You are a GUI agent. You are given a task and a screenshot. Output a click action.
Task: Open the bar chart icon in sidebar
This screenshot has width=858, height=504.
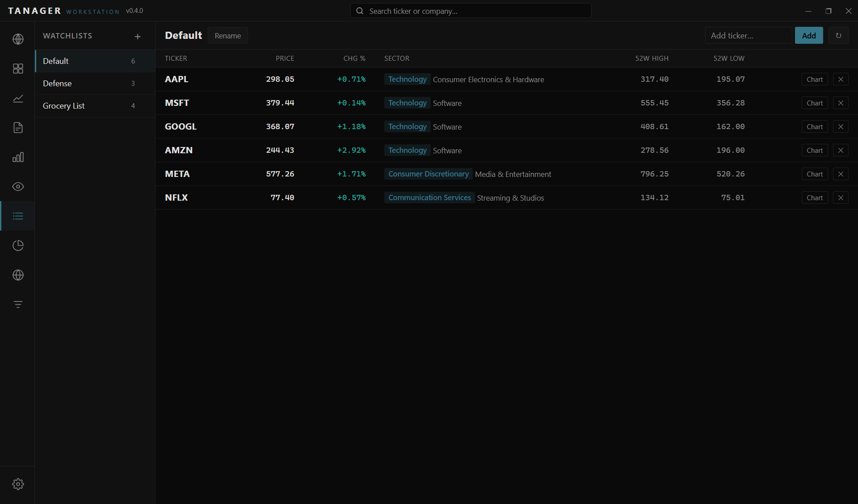(18, 157)
